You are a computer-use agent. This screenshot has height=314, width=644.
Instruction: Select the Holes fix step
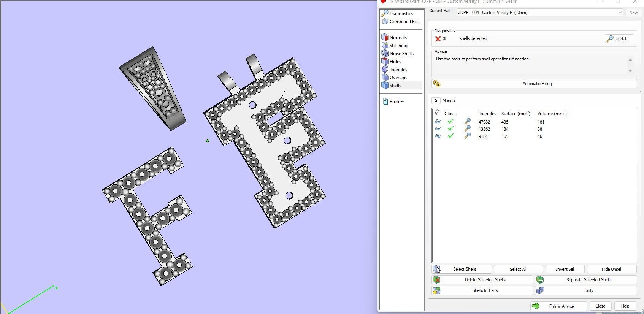[395, 62]
